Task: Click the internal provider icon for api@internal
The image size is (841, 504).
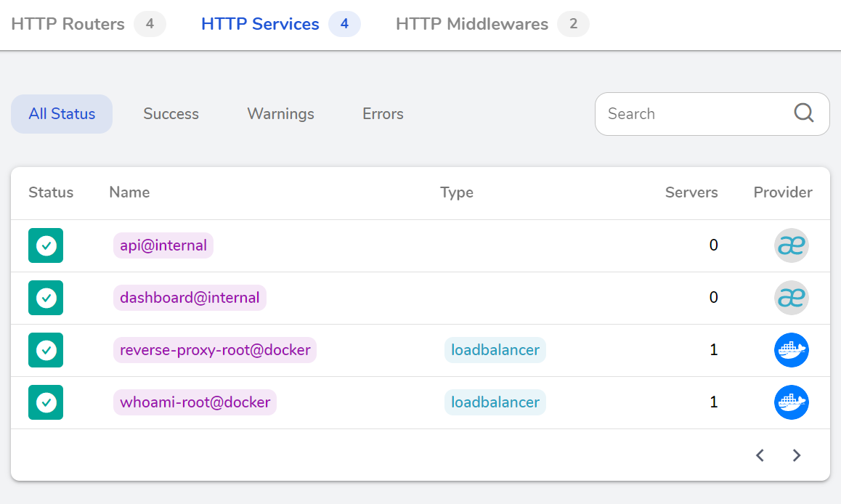Action: pyautogui.click(x=791, y=245)
